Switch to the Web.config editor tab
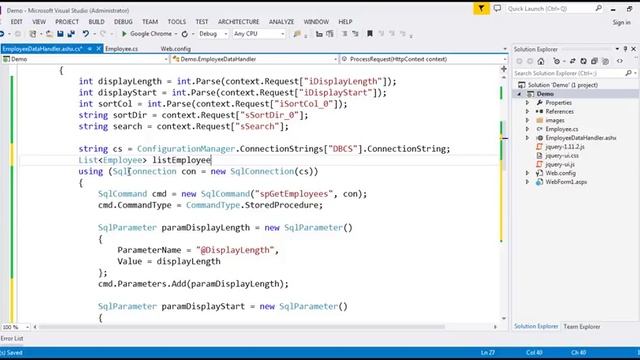The image size is (640, 360). (176, 49)
